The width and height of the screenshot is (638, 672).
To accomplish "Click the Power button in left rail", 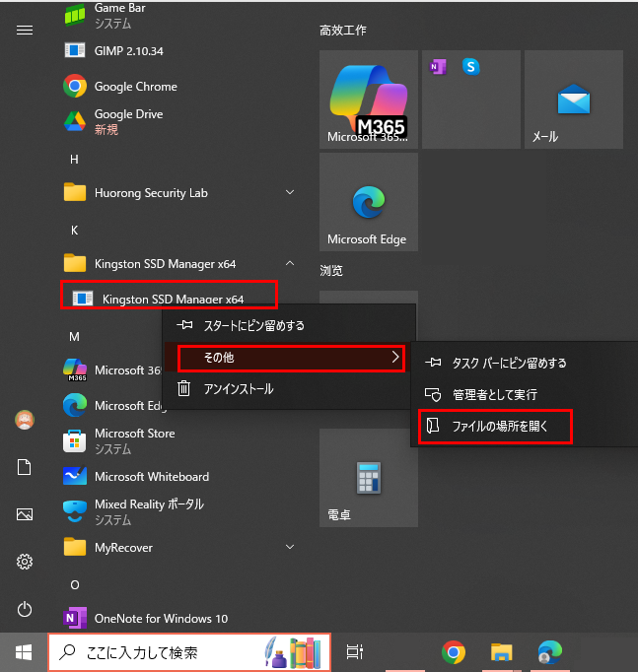I will click(25, 609).
